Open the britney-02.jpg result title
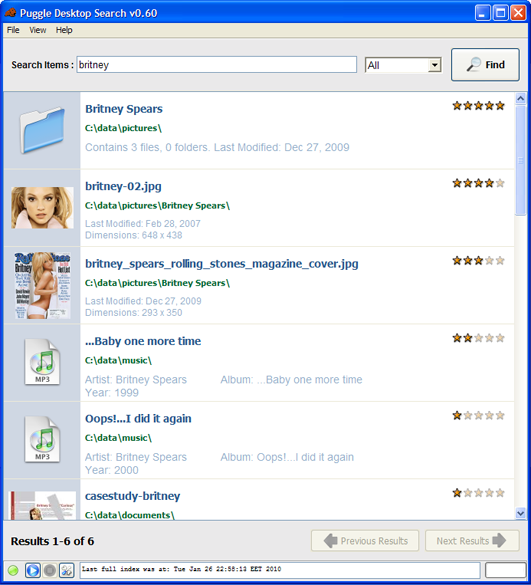Viewport: 531px width, 585px height. [123, 186]
